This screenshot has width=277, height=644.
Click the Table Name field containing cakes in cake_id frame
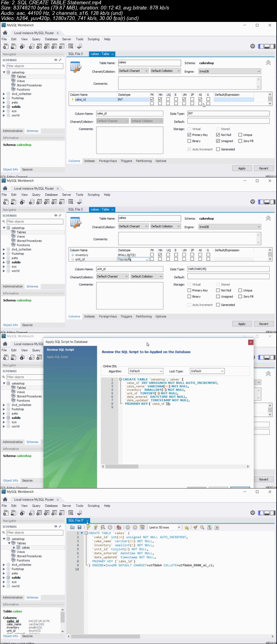point(149,63)
